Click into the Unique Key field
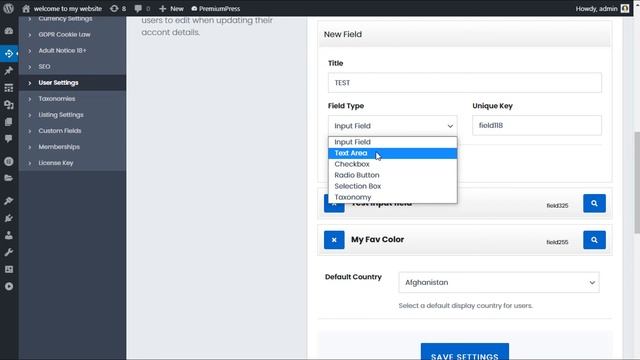Viewport: 640px width, 360px height. tap(537, 125)
